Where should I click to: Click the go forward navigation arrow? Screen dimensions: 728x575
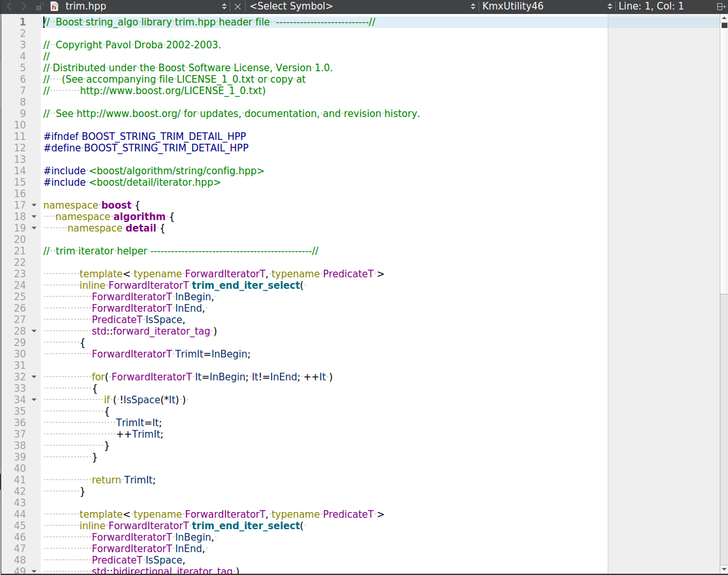(x=24, y=6)
